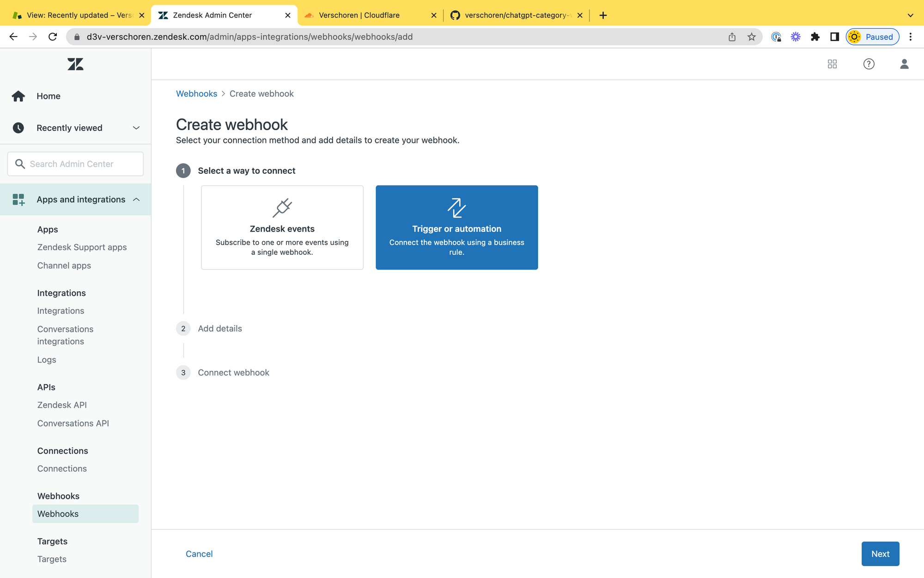This screenshot has width=924, height=578.
Task: Bookmark page with the star icon
Action: [752, 37]
